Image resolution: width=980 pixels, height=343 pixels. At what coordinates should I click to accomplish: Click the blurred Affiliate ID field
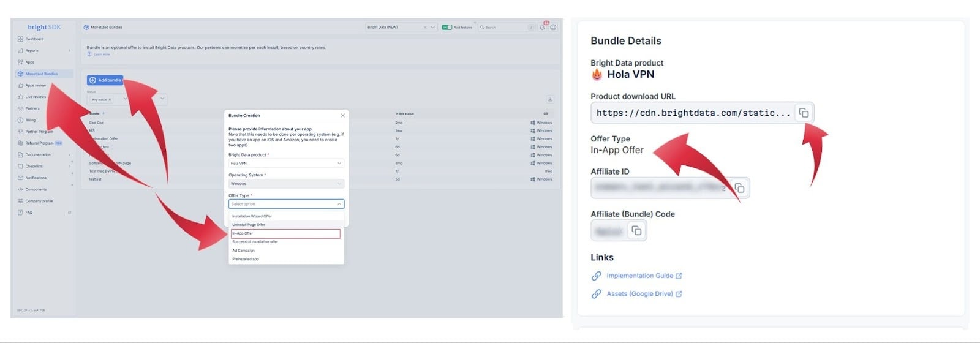pyautogui.click(x=669, y=188)
